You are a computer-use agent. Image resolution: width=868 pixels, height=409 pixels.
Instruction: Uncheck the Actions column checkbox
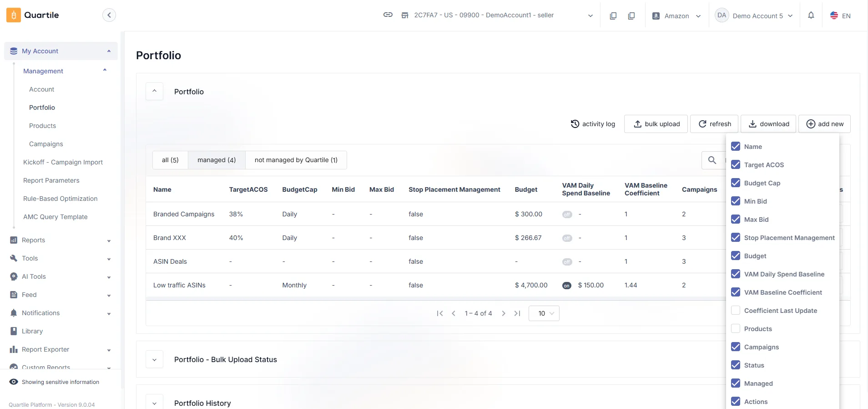736,401
